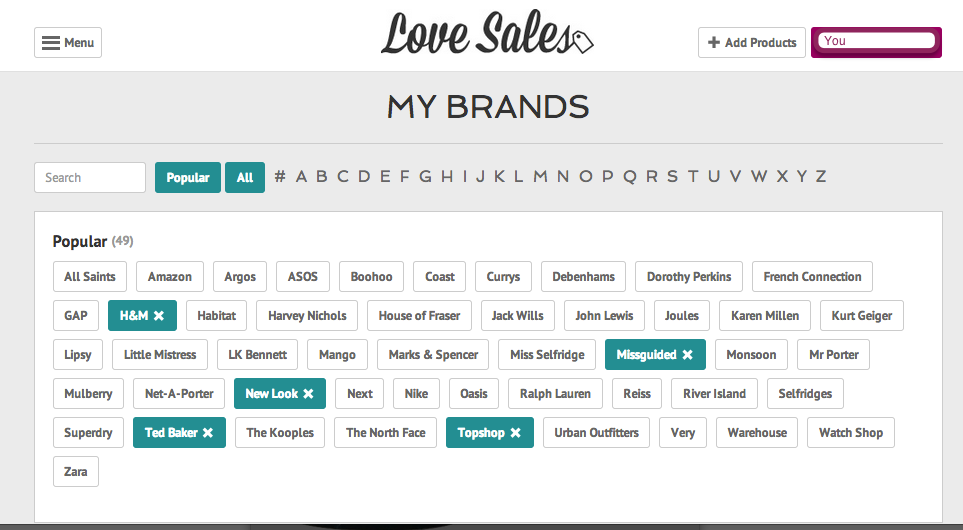This screenshot has width=963, height=530.
Task: Select the House of Fraser brand
Action: 419,316
